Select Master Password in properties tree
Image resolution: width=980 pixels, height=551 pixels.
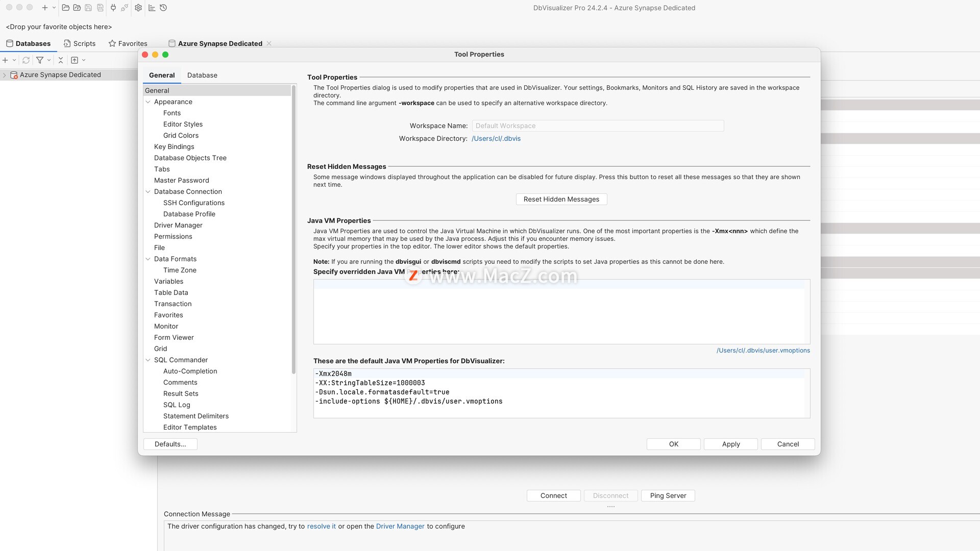[x=182, y=181]
